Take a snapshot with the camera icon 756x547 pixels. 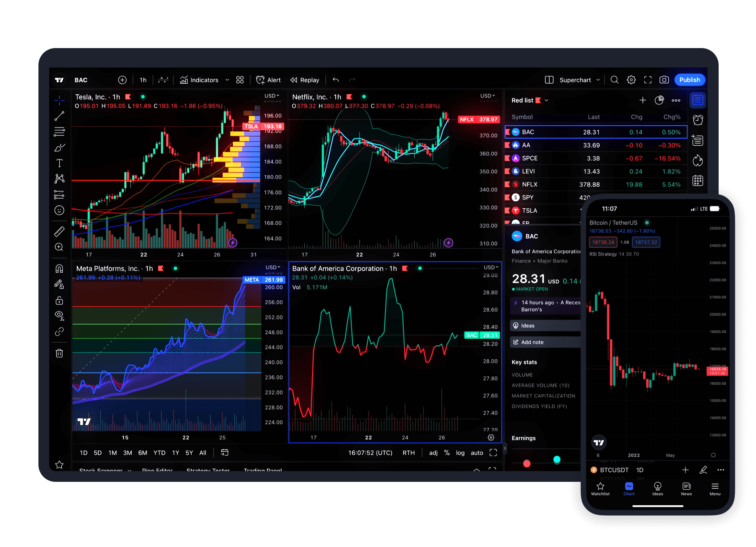pos(664,80)
